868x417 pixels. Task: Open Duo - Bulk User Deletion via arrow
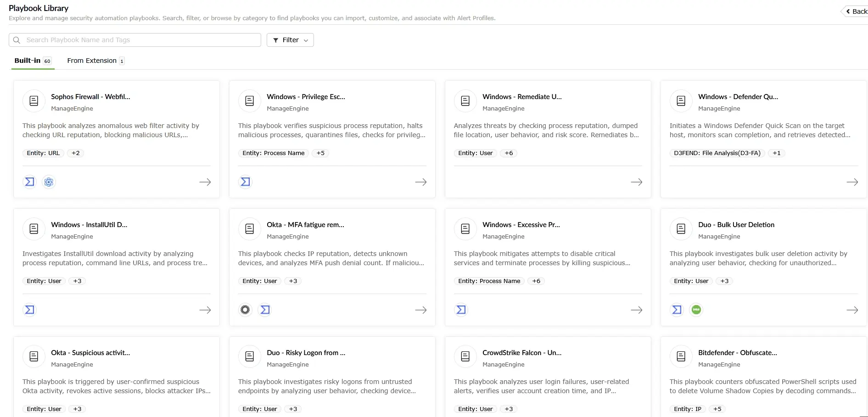[x=852, y=310]
